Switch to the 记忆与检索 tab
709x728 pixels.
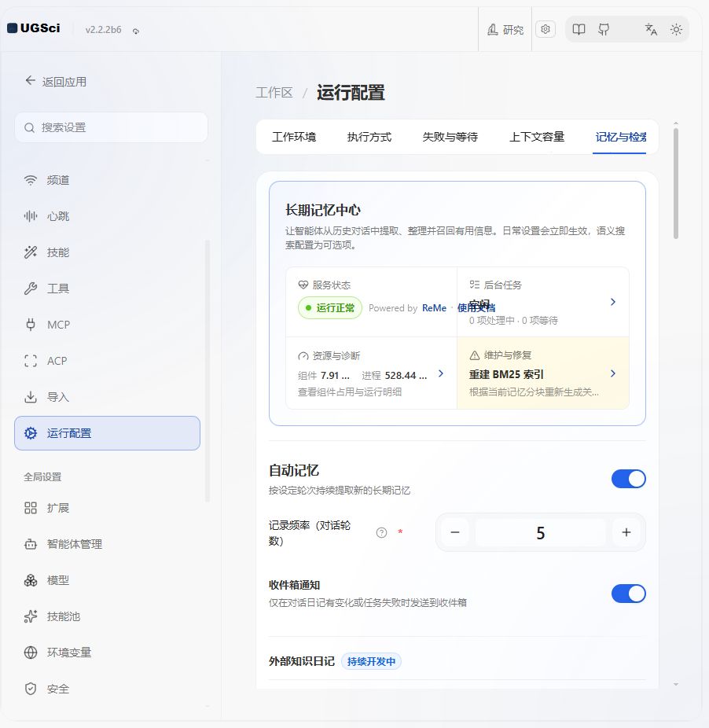pos(620,137)
